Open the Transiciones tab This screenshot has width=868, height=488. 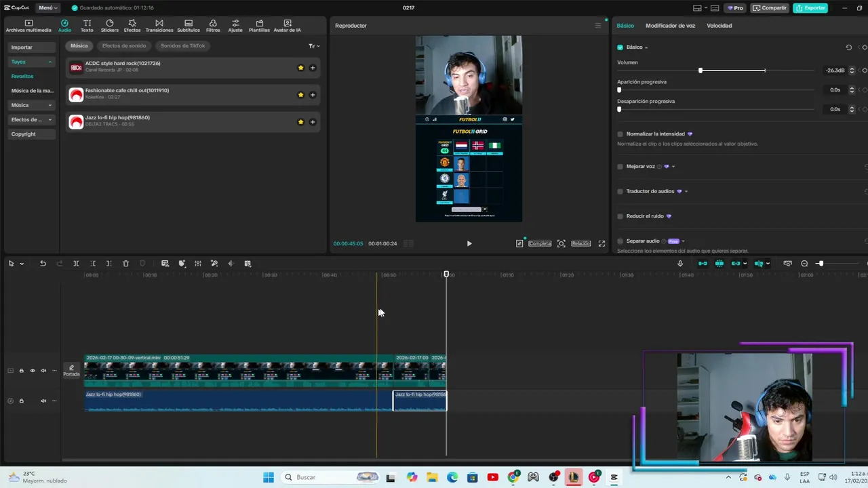(x=159, y=26)
